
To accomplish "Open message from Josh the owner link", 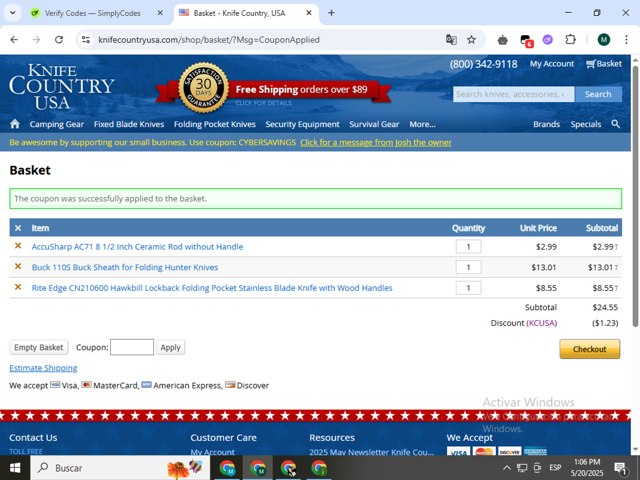I will tap(376, 142).
